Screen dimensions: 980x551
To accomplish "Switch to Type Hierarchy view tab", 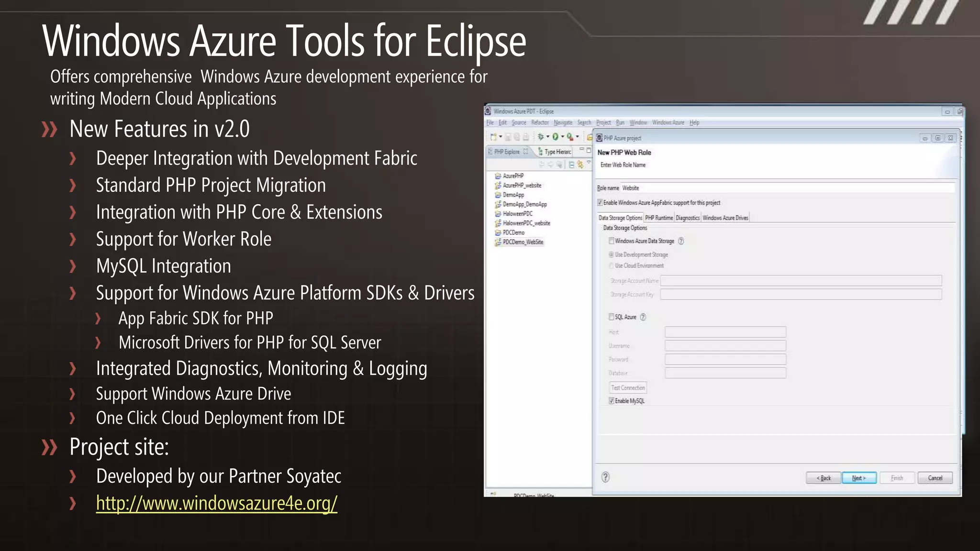I will (555, 152).
